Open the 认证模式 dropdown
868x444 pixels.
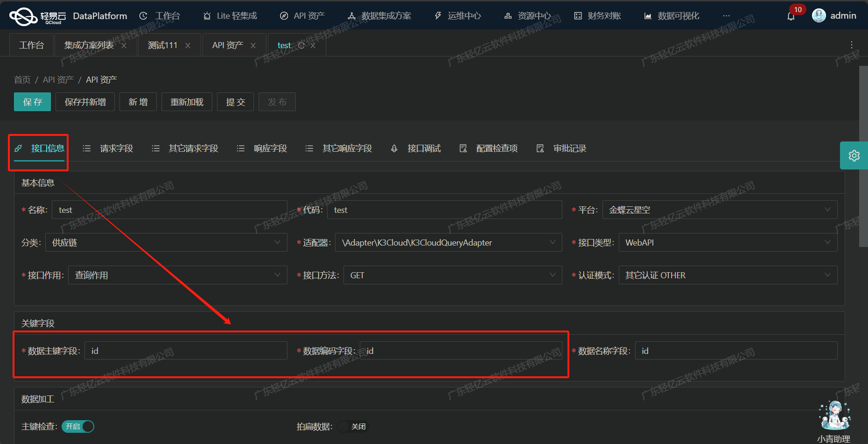(x=728, y=275)
